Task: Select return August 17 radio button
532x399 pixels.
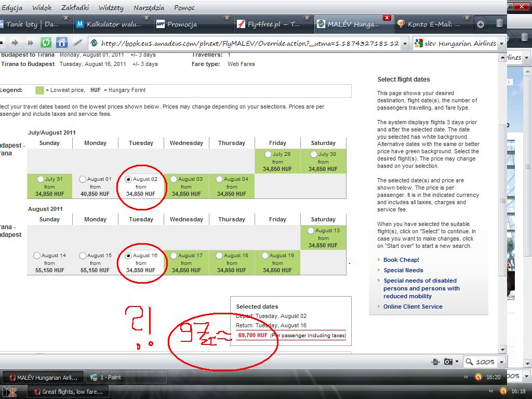Action: (174, 256)
